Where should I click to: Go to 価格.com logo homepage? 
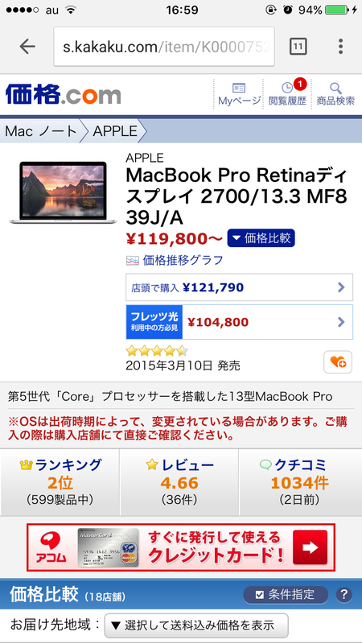click(64, 94)
